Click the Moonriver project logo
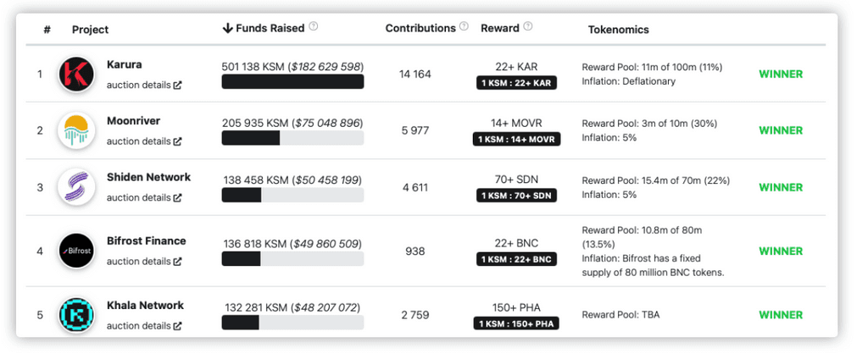The width and height of the screenshot is (868, 359). [76, 130]
